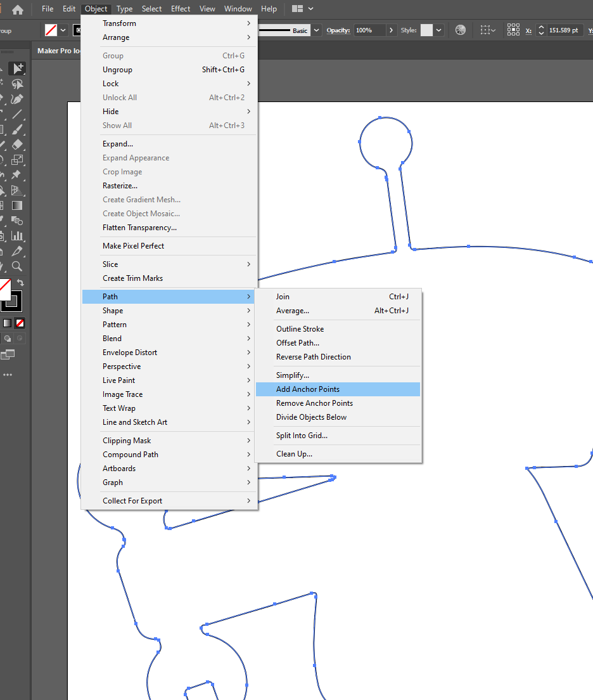Select the Paintbrush tool
Viewport: 593px width, 700px height.
click(x=17, y=129)
